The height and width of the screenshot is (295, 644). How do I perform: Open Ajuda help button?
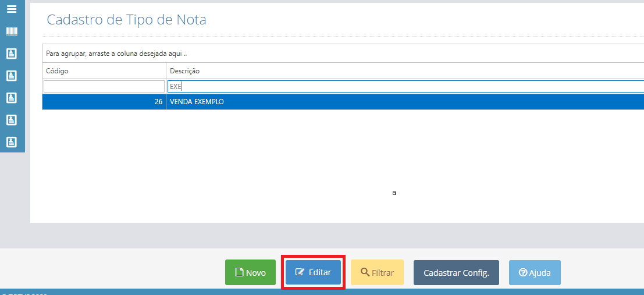click(535, 272)
